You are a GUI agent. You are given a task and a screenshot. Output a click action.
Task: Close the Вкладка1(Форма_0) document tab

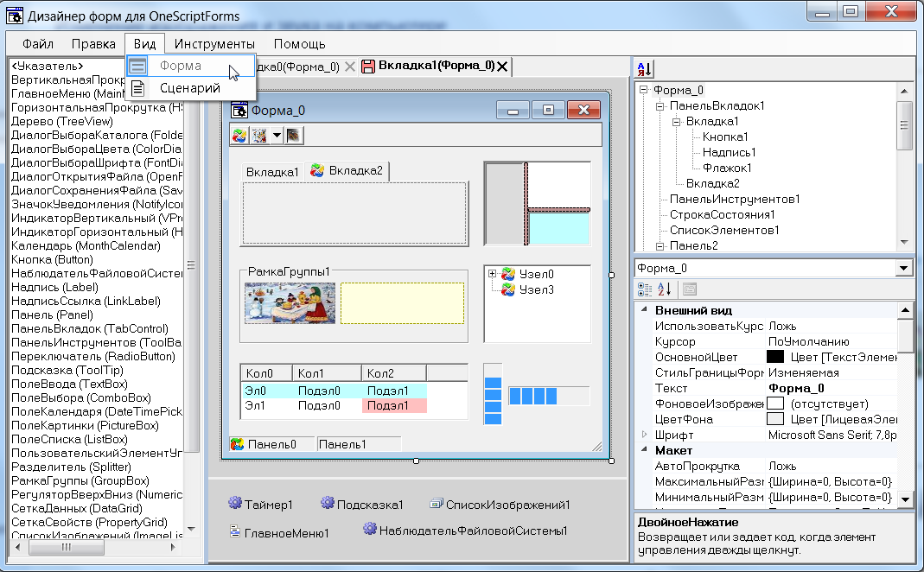tap(503, 67)
